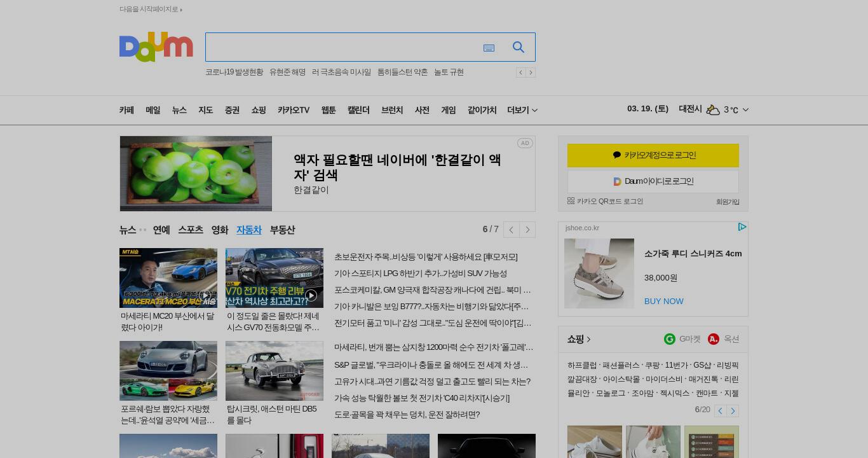Go to previous shopping page arrow
This screenshot has width=868, height=458.
pyautogui.click(x=720, y=411)
